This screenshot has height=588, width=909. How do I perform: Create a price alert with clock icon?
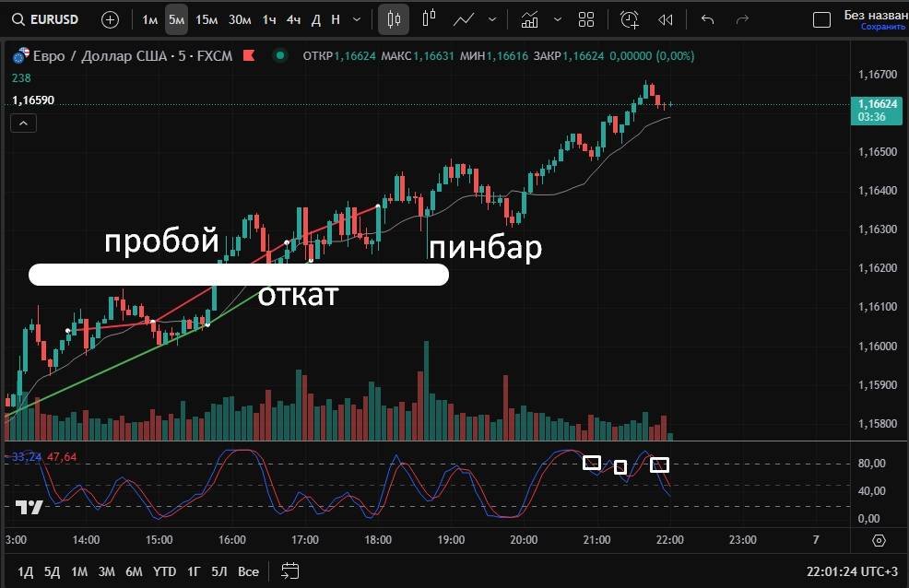coord(630,19)
